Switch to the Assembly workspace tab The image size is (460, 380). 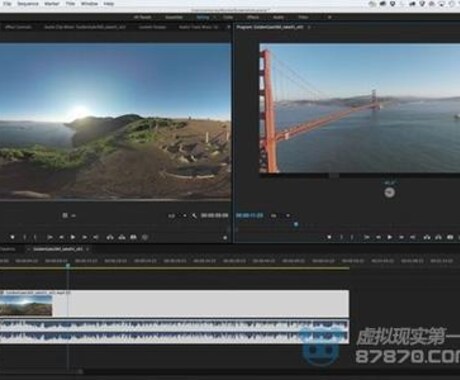174,17
